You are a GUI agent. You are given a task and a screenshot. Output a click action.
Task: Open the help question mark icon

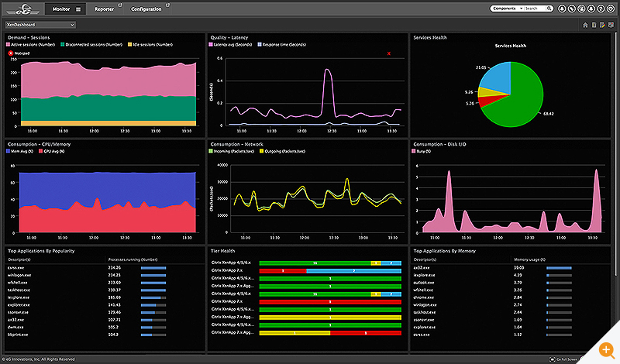tap(601, 9)
